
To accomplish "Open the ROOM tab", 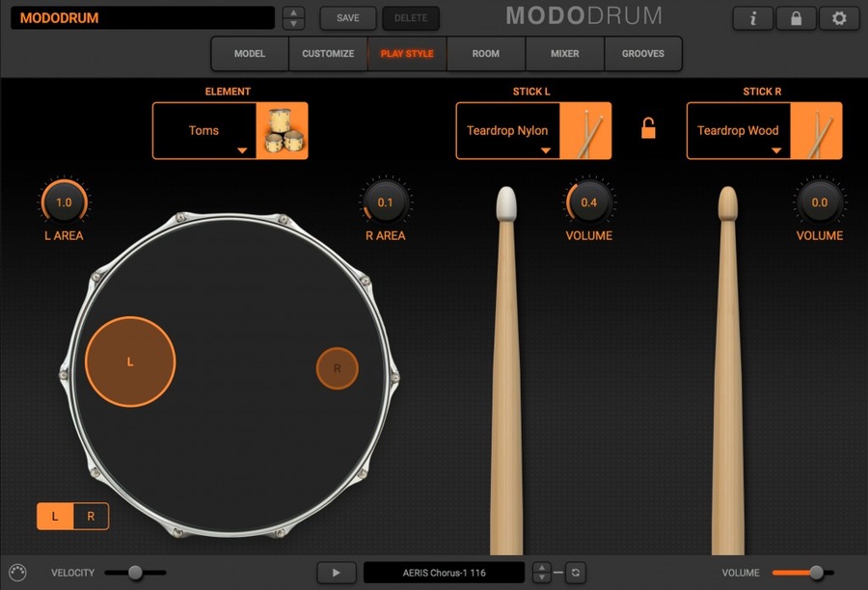I will point(486,54).
